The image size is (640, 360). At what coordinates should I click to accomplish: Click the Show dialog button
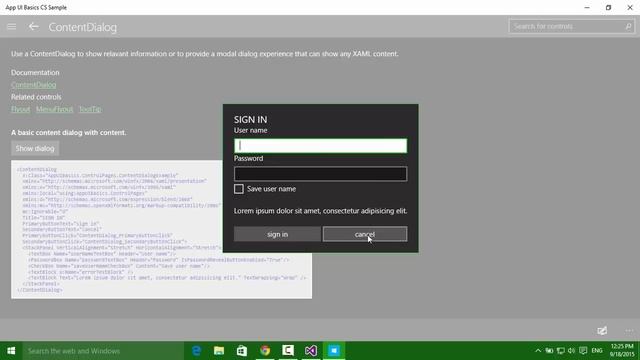tap(35, 149)
